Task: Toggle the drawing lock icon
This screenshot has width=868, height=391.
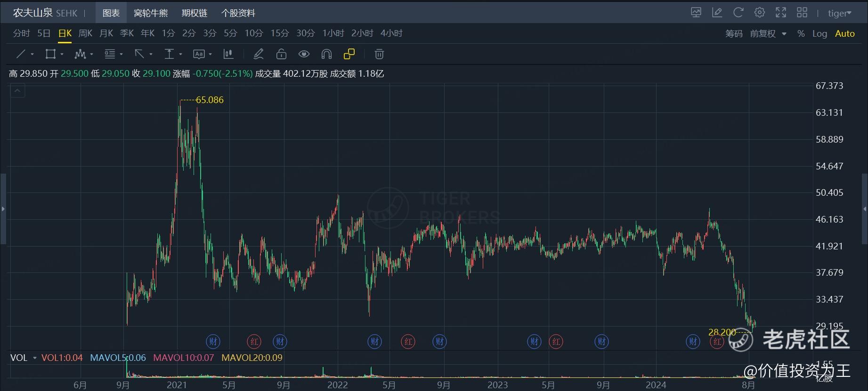Action: (x=281, y=54)
